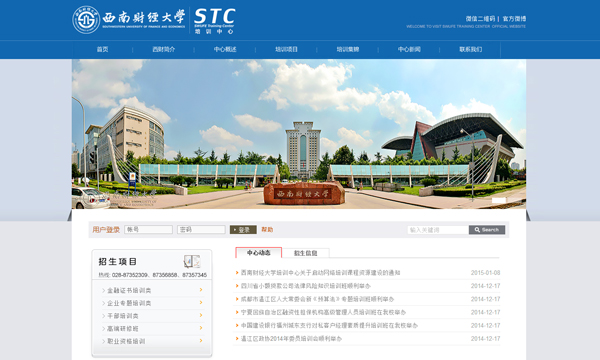Screen dimensions: 600x360
Task: Open the 培训项目 navigation menu item
Action: (x=286, y=49)
